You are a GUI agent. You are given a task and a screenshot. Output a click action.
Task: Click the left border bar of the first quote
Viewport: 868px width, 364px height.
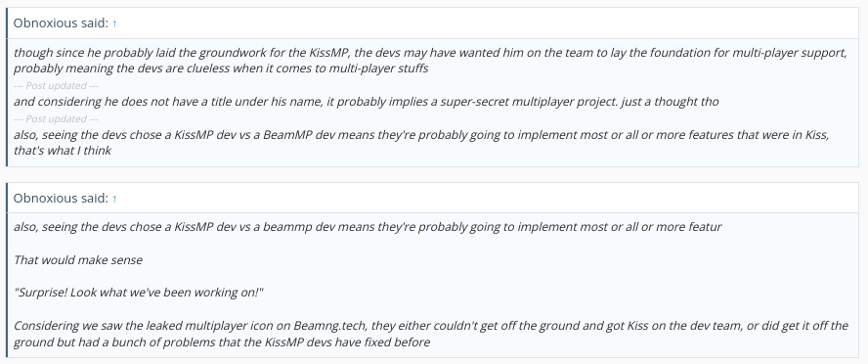point(7,87)
